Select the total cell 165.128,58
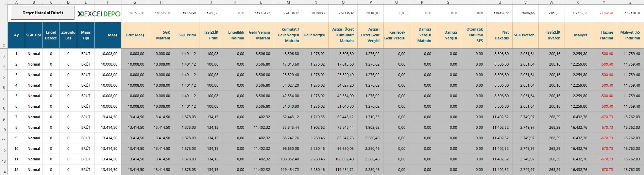Screen dimensions: 644x175 (630, 13)
